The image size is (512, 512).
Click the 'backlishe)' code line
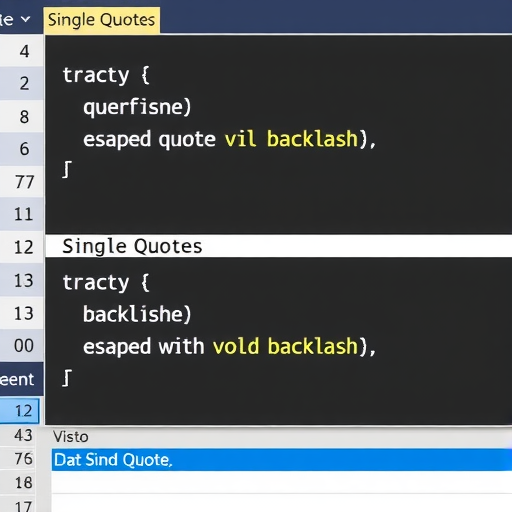[x=137, y=314]
